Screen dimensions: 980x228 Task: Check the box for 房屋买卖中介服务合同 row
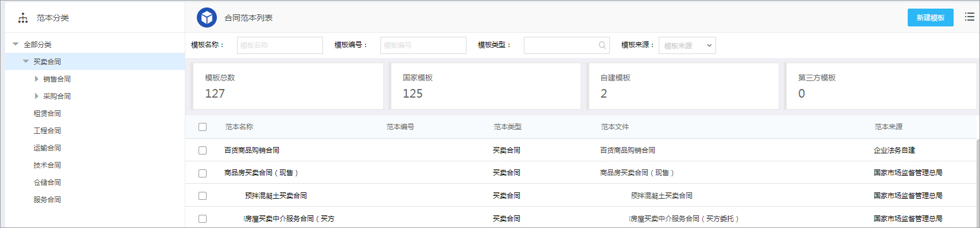click(x=203, y=219)
